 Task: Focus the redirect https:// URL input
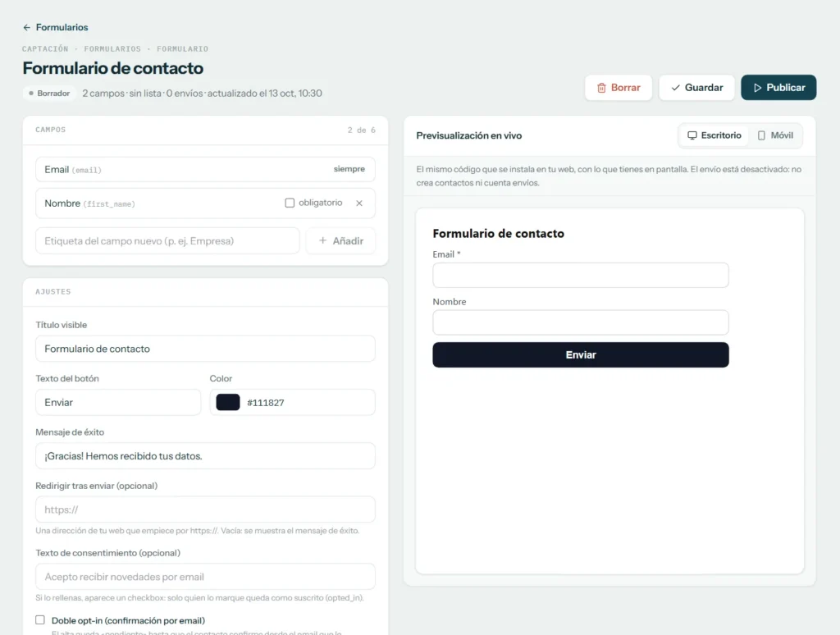(205, 509)
